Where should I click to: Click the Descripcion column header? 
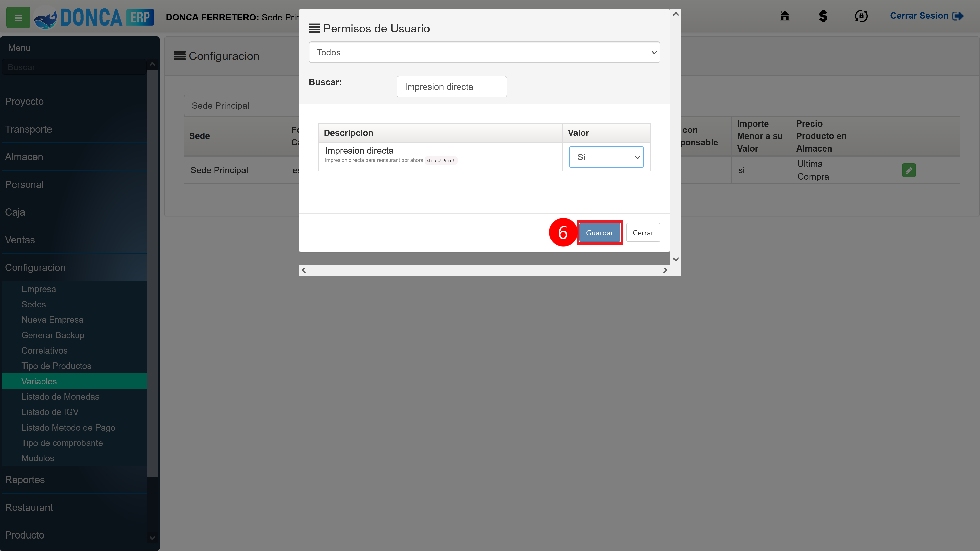pos(440,133)
